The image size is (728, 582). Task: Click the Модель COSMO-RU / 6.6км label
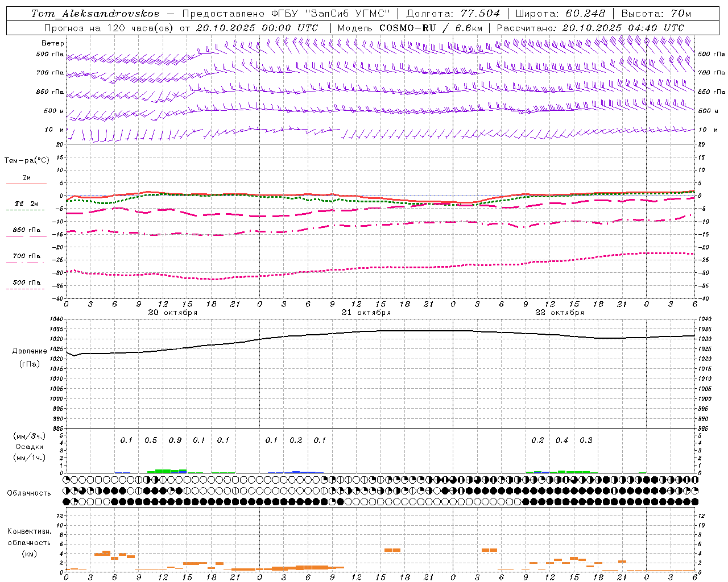(409, 28)
